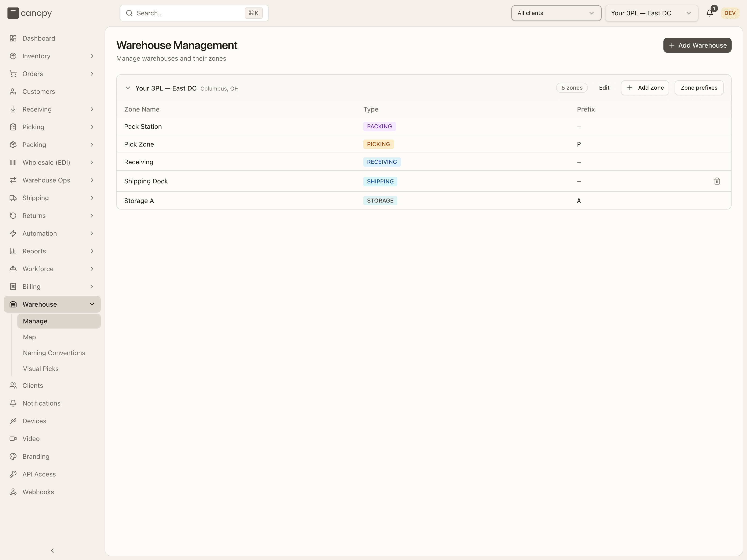Collapse the Your 3PL — East DC zones list

click(x=128, y=88)
